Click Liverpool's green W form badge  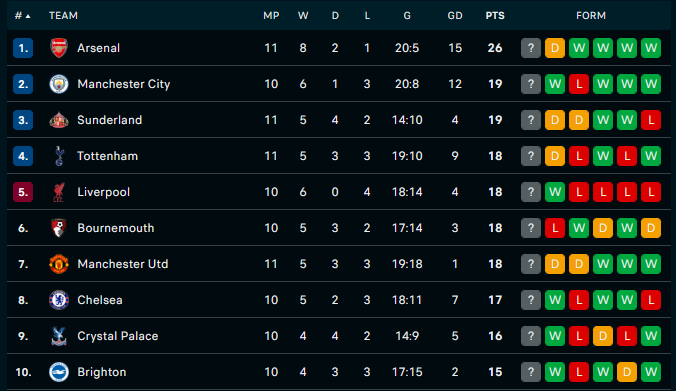coord(555,192)
